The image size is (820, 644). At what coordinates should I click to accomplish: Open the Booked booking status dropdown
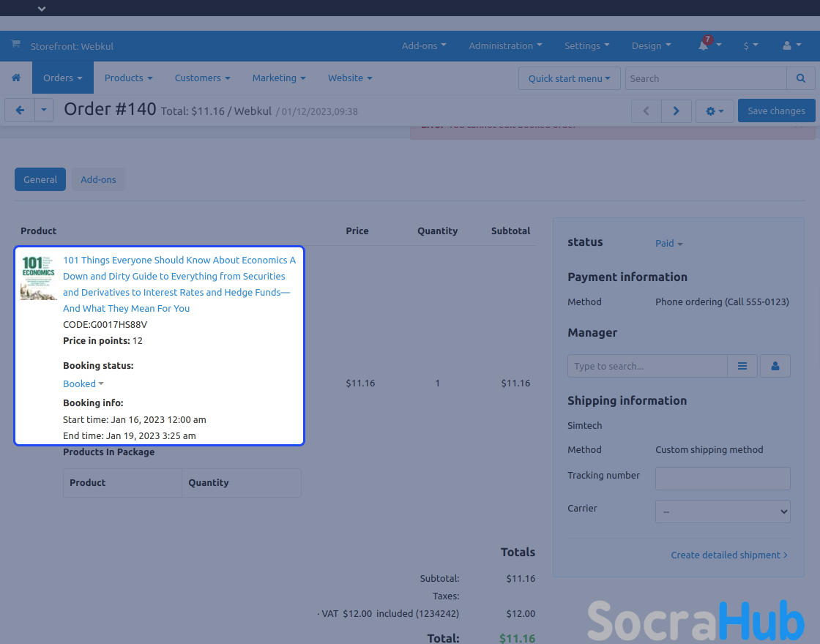click(x=83, y=384)
